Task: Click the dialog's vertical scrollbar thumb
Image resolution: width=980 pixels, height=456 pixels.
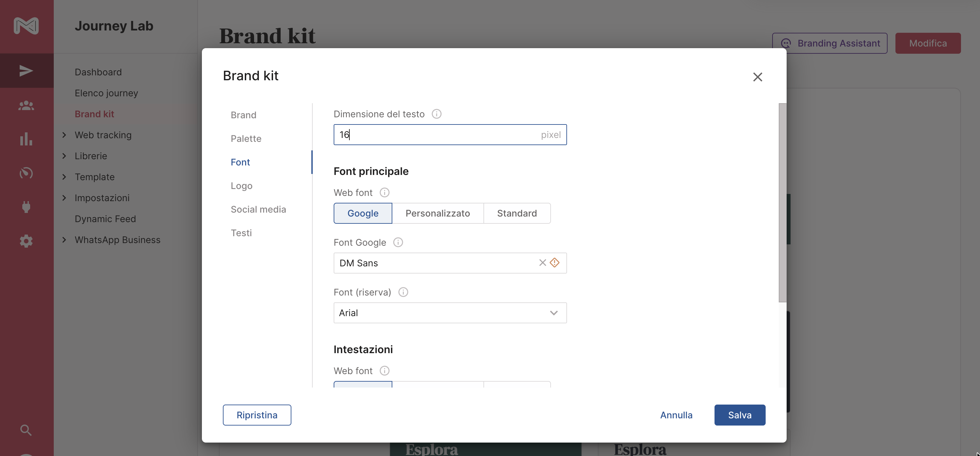Action: 782,203
